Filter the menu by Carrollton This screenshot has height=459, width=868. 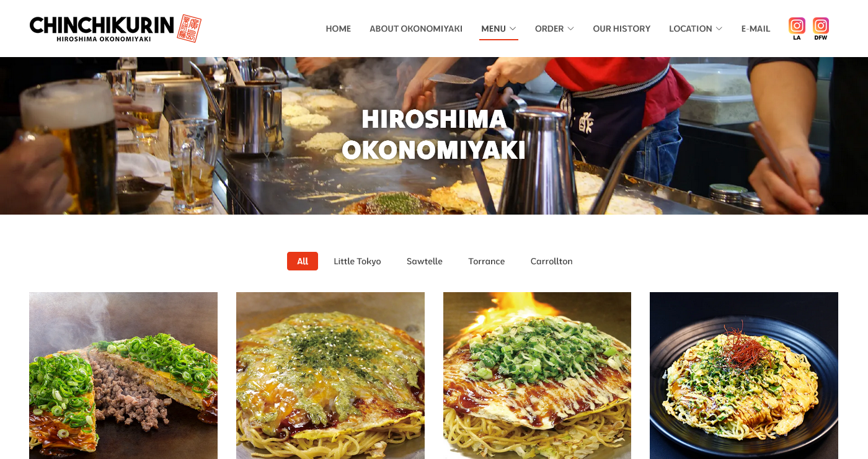point(552,261)
